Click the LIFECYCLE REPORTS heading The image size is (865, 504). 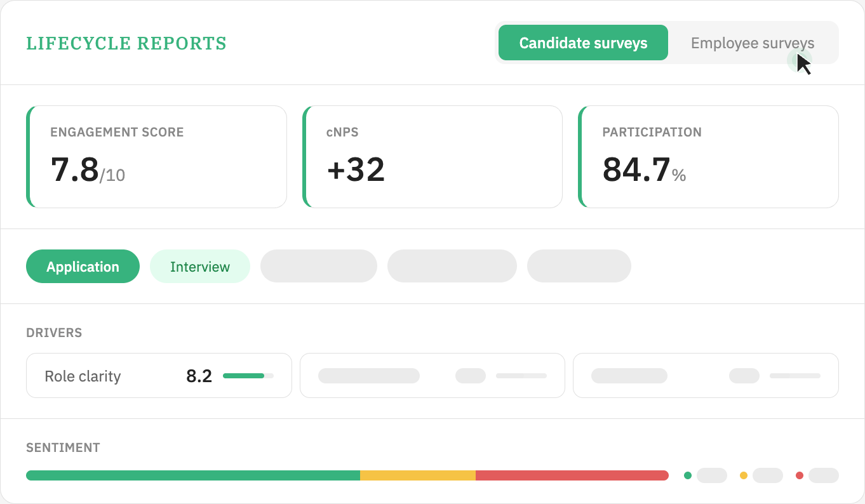tap(126, 43)
